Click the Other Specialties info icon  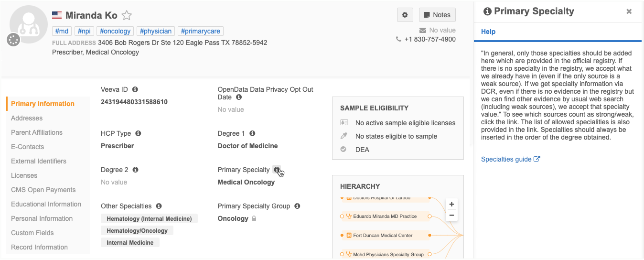pos(159,206)
